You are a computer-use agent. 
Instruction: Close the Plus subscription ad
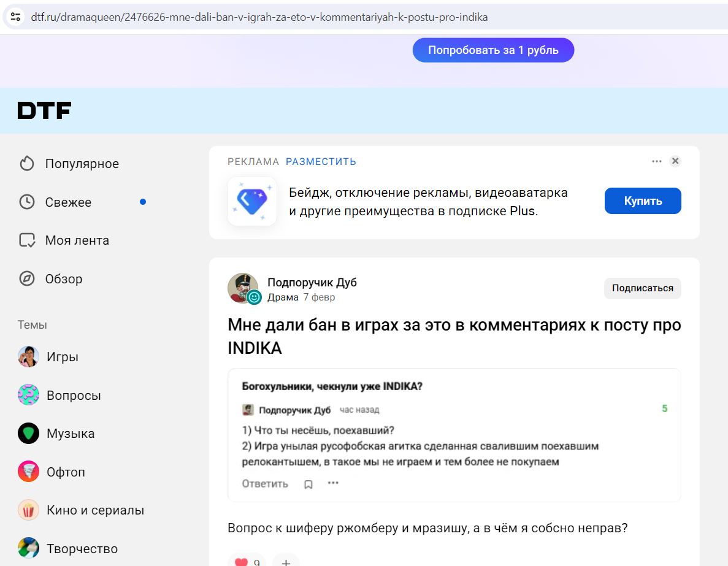[x=675, y=161]
